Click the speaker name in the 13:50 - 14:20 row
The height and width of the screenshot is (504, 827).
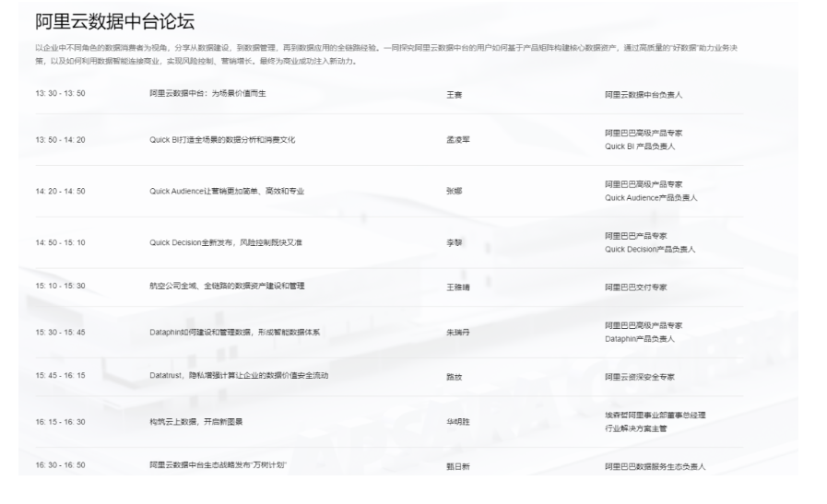pos(458,140)
